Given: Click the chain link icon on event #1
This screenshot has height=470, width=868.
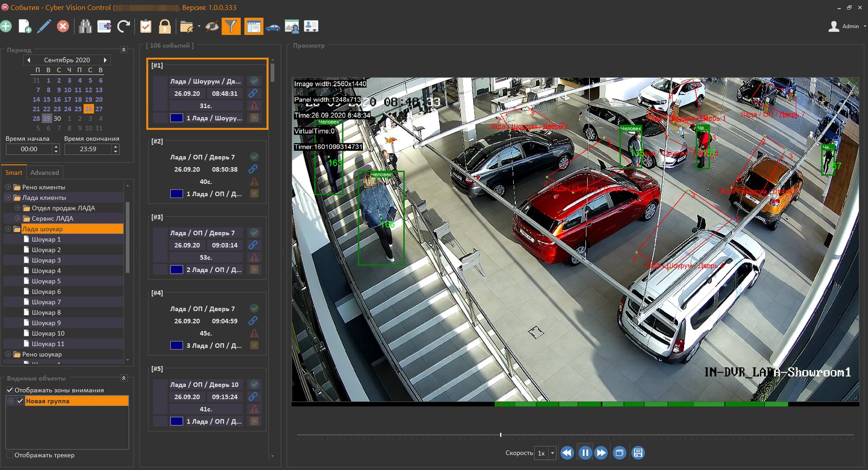Looking at the screenshot, I should (x=253, y=93).
